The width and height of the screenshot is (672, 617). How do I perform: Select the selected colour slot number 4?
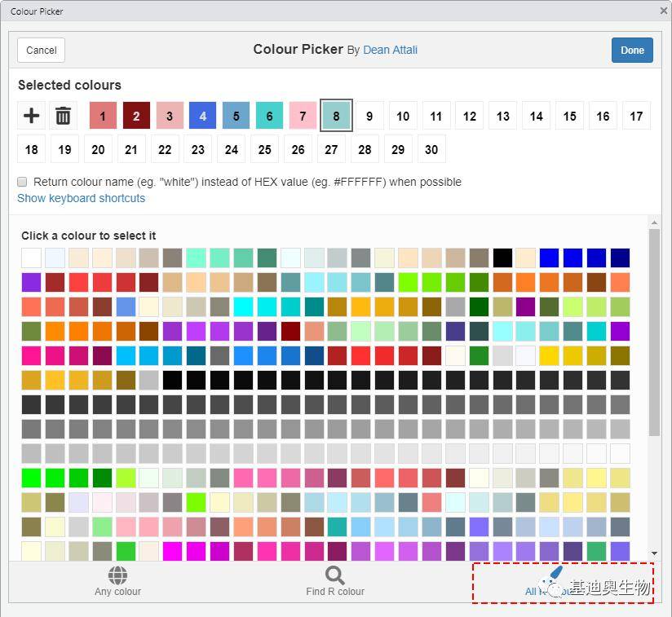tap(203, 116)
